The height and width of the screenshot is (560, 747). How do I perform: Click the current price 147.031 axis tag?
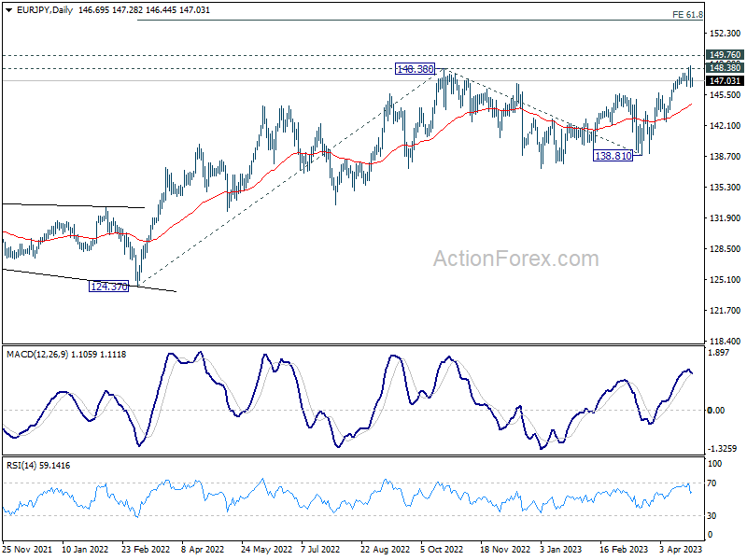tap(725, 81)
